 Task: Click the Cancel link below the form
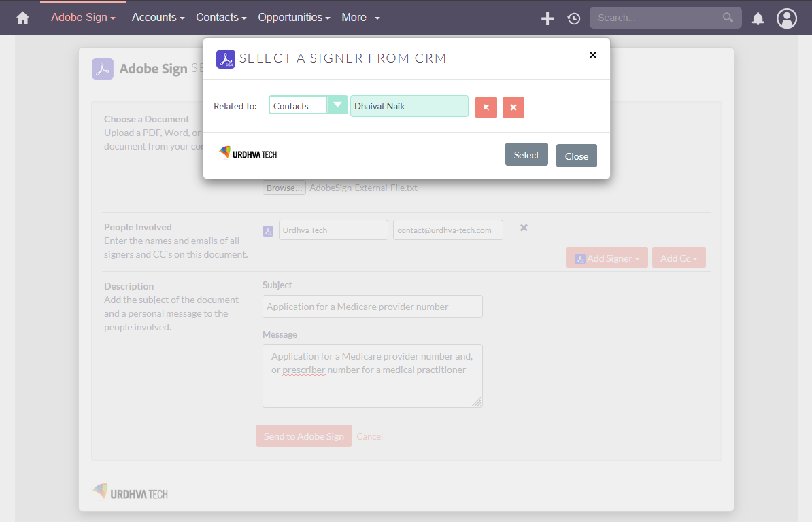pos(369,436)
